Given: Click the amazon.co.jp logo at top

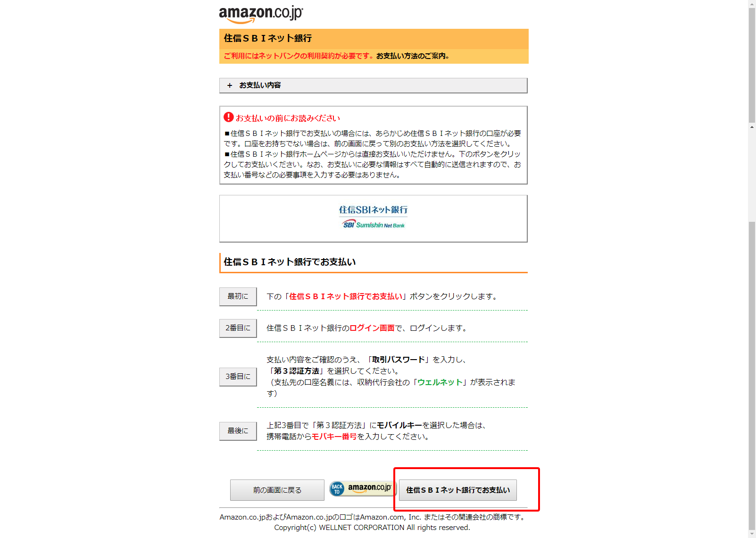Looking at the screenshot, I should [261, 14].
